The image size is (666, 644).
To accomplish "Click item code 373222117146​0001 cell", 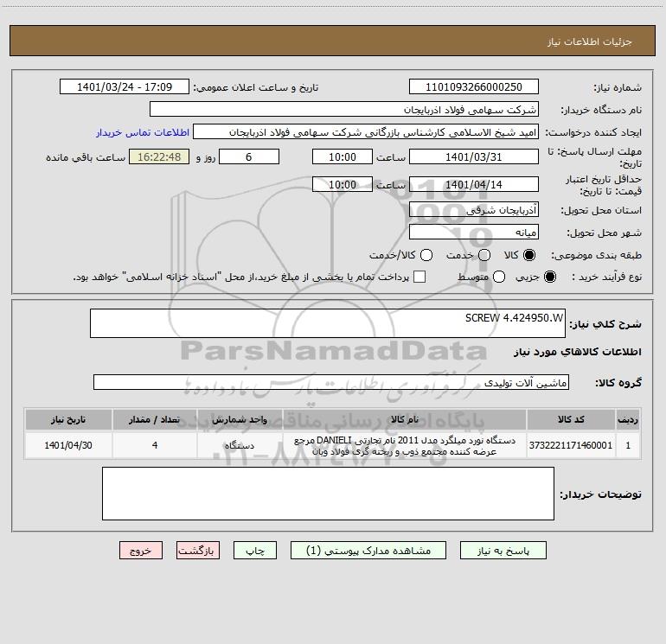I will (x=571, y=445).
